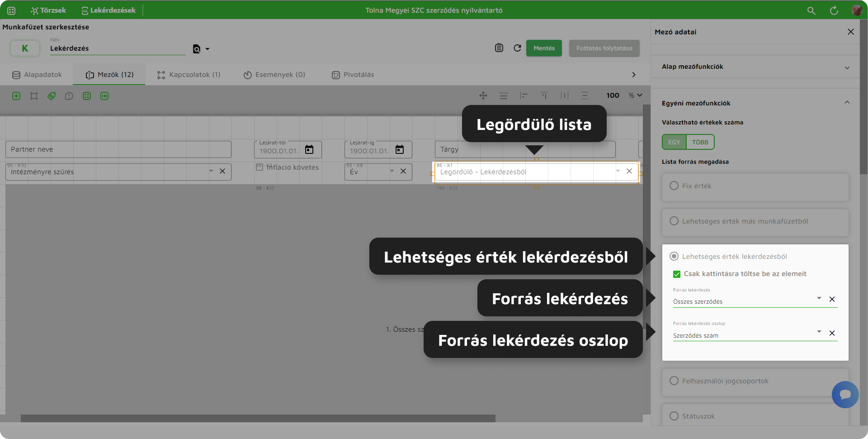Click the align top edges icon
The height and width of the screenshot is (439, 868).
click(x=544, y=95)
